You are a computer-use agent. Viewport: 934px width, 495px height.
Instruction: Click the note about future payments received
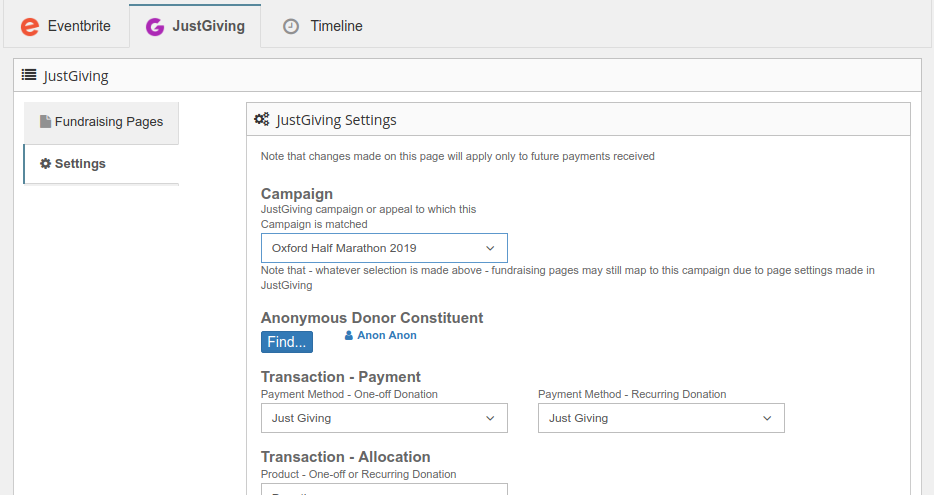(457, 156)
